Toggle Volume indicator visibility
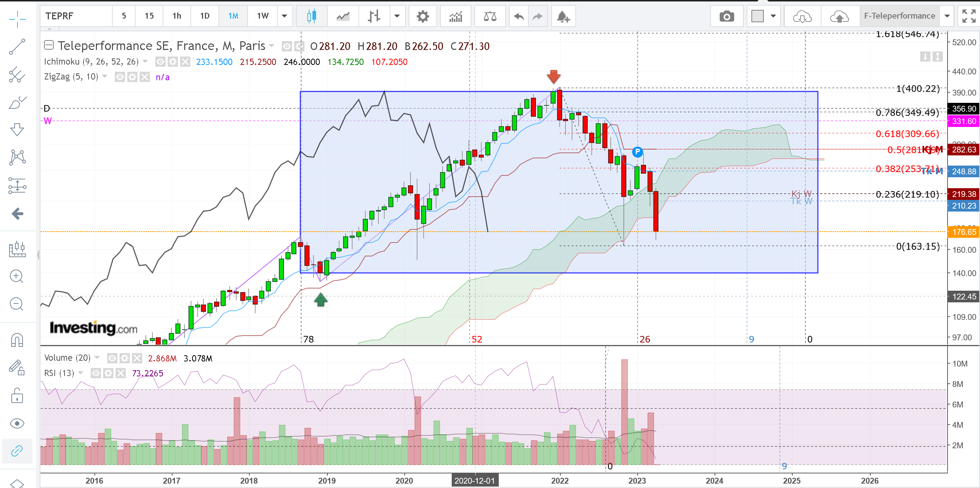Image resolution: width=980 pixels, height=488 pixels. tap(112, 358)
